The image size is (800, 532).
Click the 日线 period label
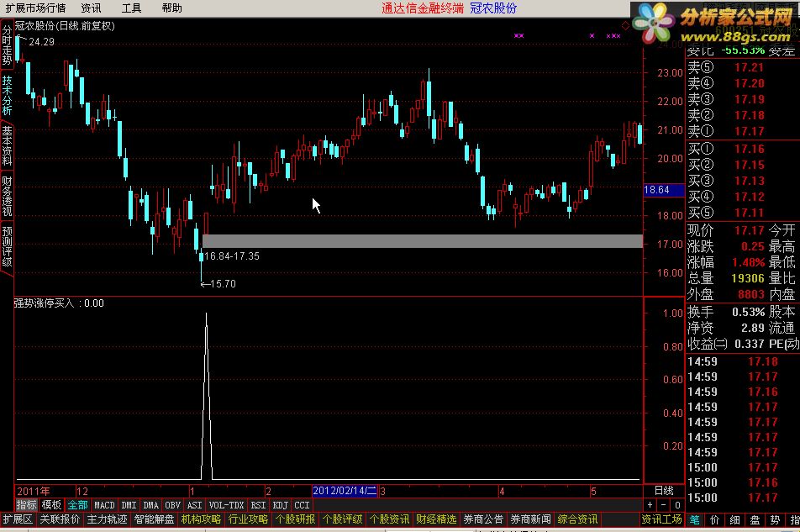coord(664,491)
